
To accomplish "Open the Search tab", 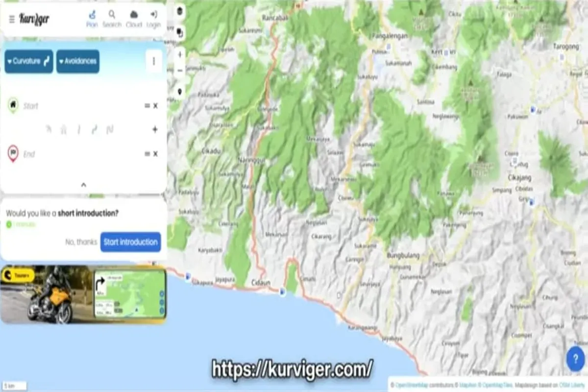I will [x=112, y=19].
